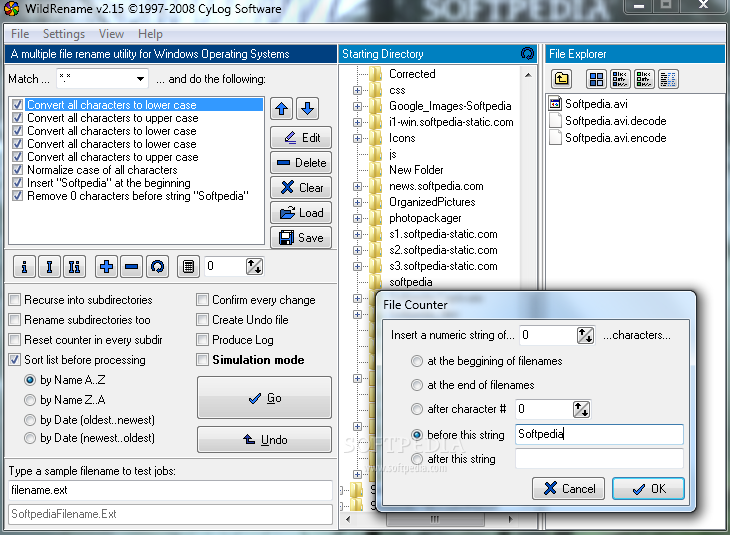The image size is (730, 535).
Task: Click the move job up arrow button
Action: 281,109
